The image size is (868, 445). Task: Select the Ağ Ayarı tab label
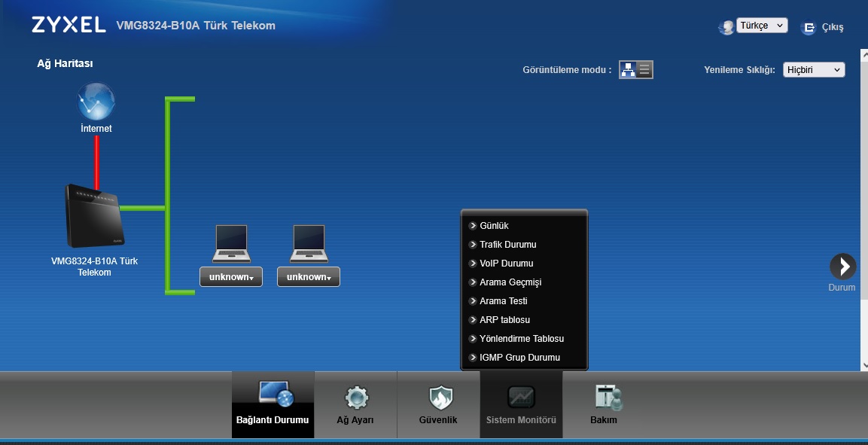(x=355, y=420)
